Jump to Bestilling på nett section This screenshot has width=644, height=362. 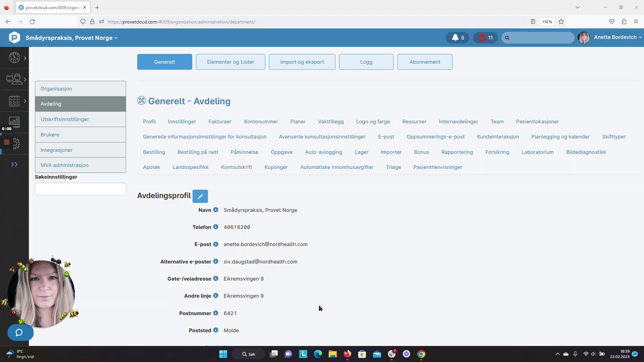click(x=198, y=152)
